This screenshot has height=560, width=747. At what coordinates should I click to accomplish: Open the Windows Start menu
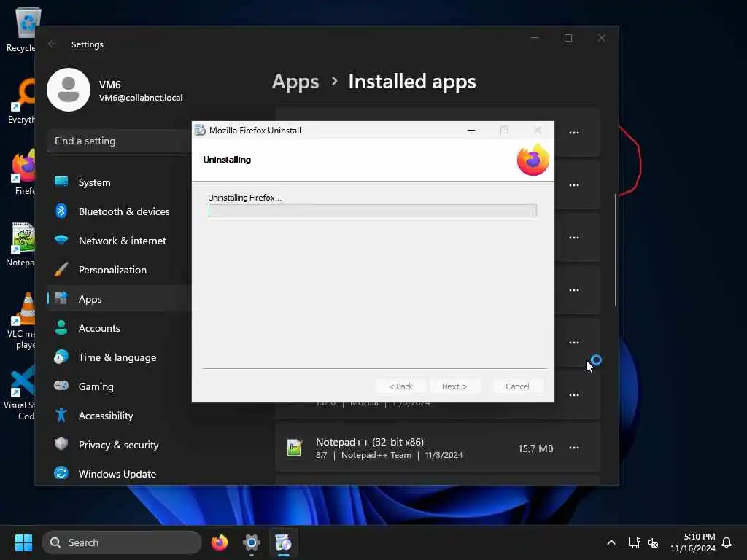pyautogui.click(x=23, y=542)
